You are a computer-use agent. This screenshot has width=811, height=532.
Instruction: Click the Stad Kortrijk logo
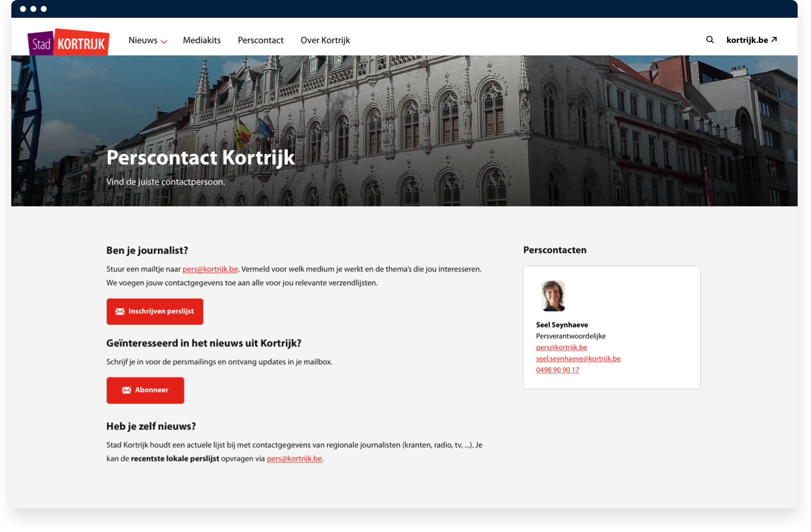[x=68, y=42]
